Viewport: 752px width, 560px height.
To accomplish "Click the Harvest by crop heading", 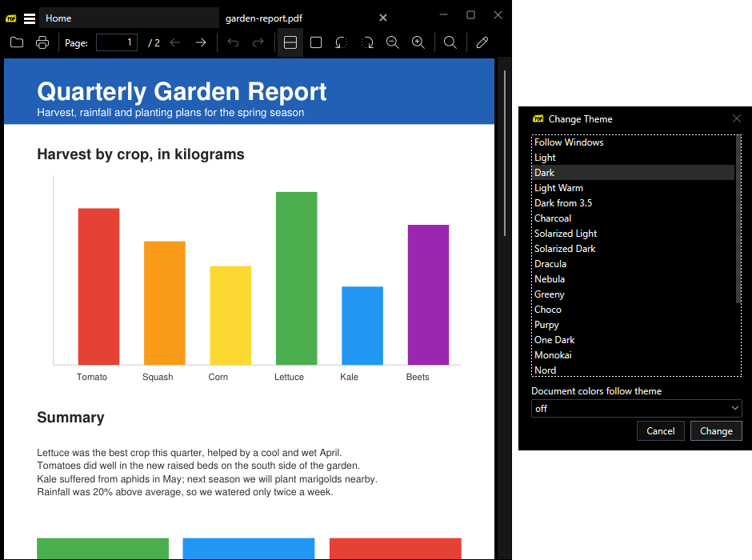I will pos(141,154).
